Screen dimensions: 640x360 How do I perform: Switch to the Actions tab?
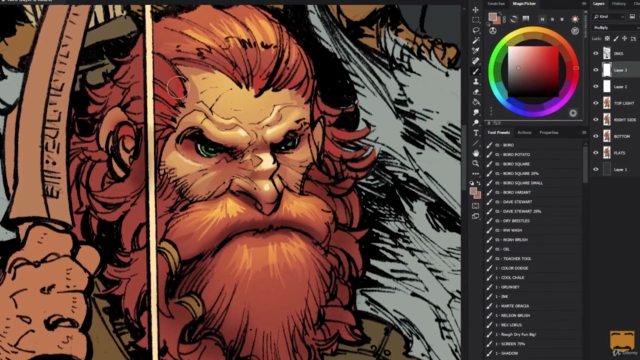click(524, 133)
